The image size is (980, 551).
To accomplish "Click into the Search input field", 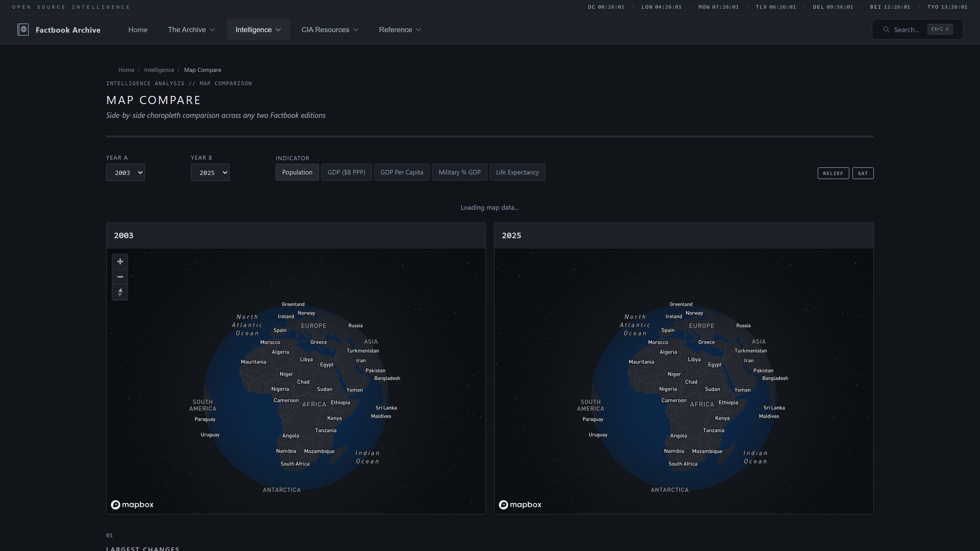I will coord(906,30).
